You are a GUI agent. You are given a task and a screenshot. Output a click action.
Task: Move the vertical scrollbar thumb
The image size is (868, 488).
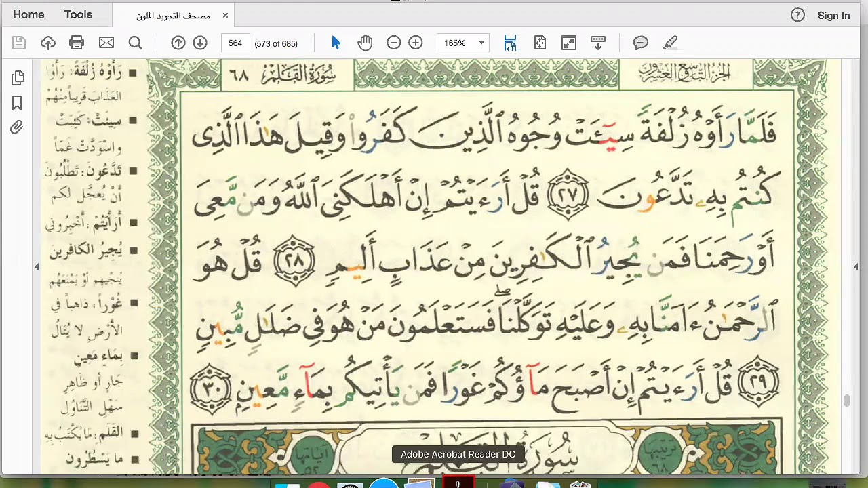(x=847, y=401)
